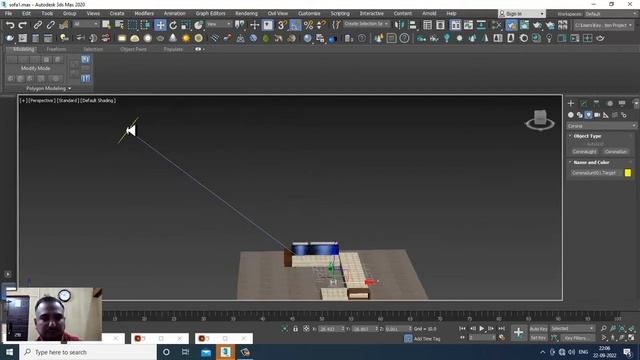This screenshot has width=640, height=360.
Task: Activate the Select and Link tool
Action: tap(38, 25)
